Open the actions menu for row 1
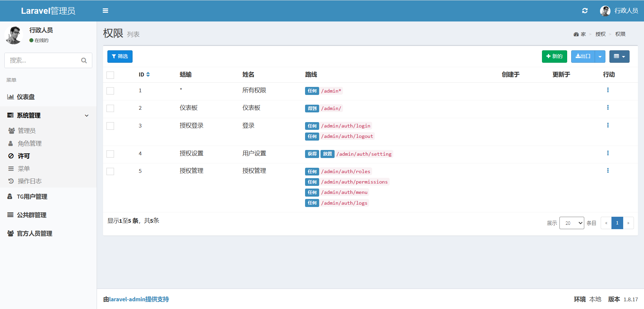The width and height of the screenshot is (644, 309). 607,90
